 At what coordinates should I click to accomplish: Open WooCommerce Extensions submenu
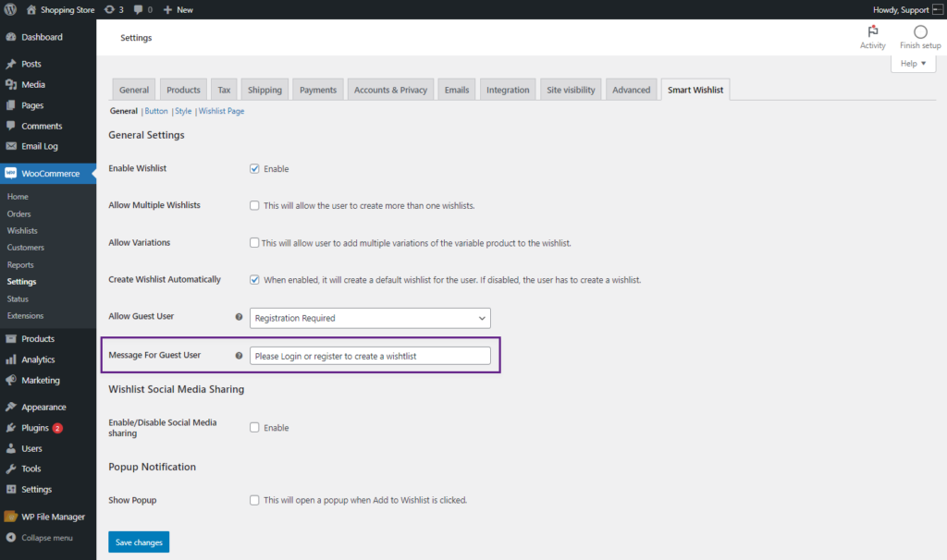pyautogui.click(x=25, y=316)
